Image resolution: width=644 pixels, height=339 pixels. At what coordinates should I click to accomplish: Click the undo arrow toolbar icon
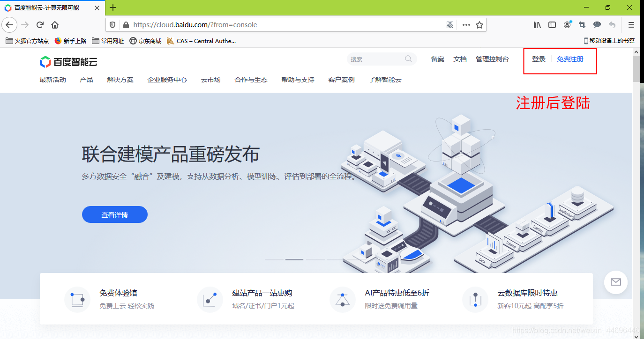click(x=612, y=25)
